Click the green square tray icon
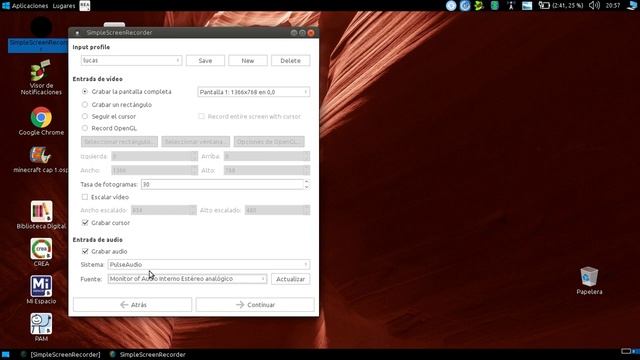Screen dimensions: 640x360 495,5
